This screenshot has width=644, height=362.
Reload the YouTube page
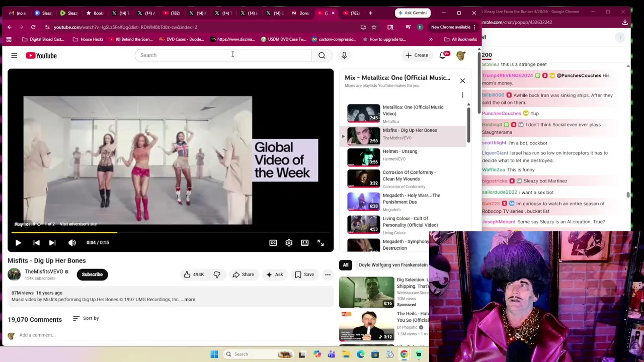pyautogui.click(x=33, y=27)
